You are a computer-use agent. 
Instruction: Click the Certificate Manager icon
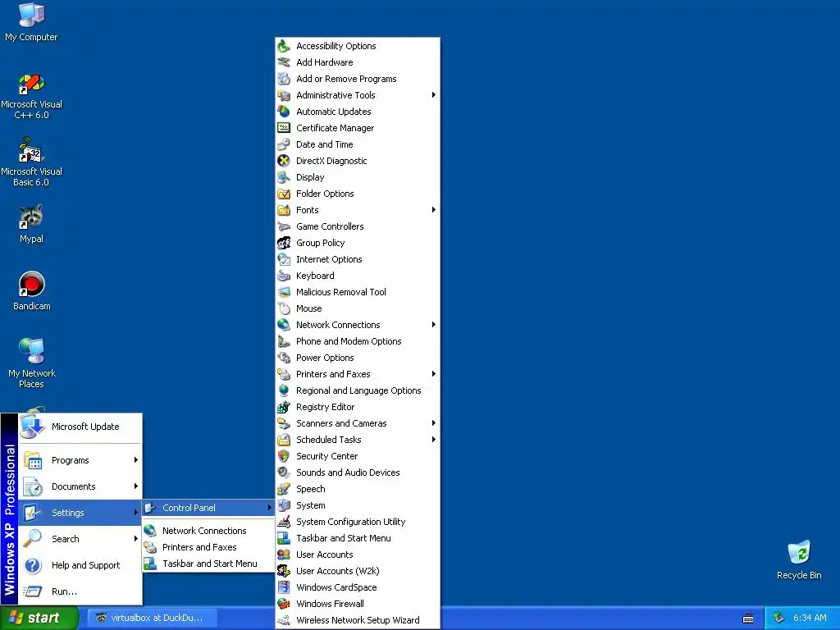coord(284,128)
